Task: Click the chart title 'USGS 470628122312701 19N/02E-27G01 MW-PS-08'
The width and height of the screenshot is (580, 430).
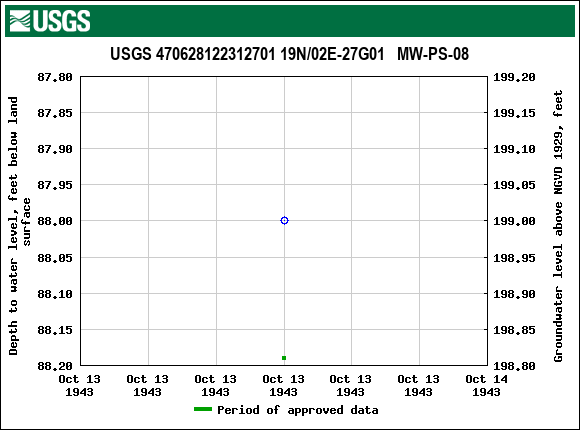Action: 290,54
